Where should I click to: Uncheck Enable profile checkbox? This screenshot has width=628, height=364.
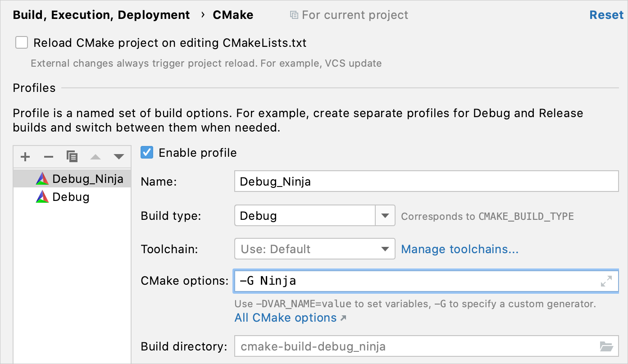(147, 153)
